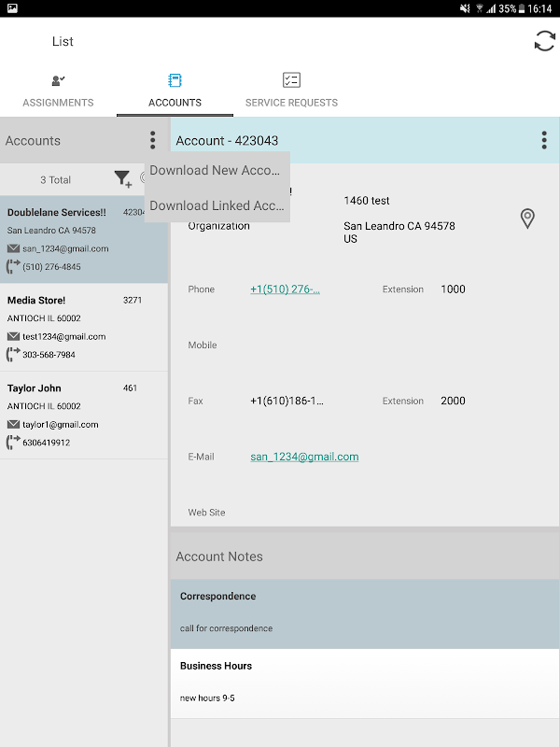
Task: Tap email envelope icon for Doublelane Services
Action: tap(13, 249)
